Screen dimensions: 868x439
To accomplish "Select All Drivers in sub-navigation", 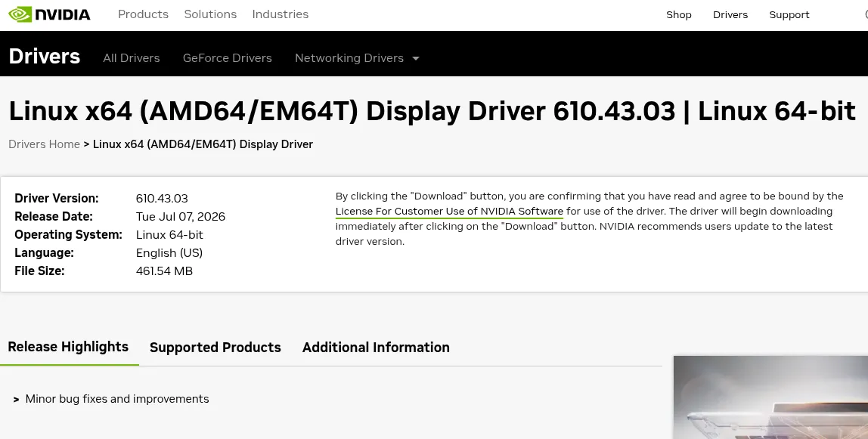I will click(x=132, y=58).
